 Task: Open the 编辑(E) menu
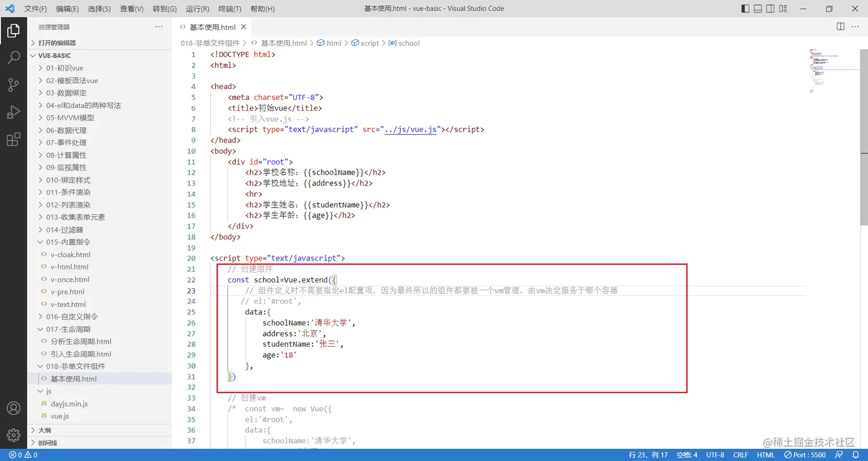point(67,9)
